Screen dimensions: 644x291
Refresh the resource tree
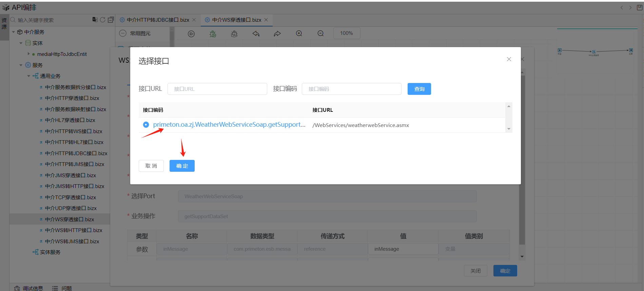102,20
